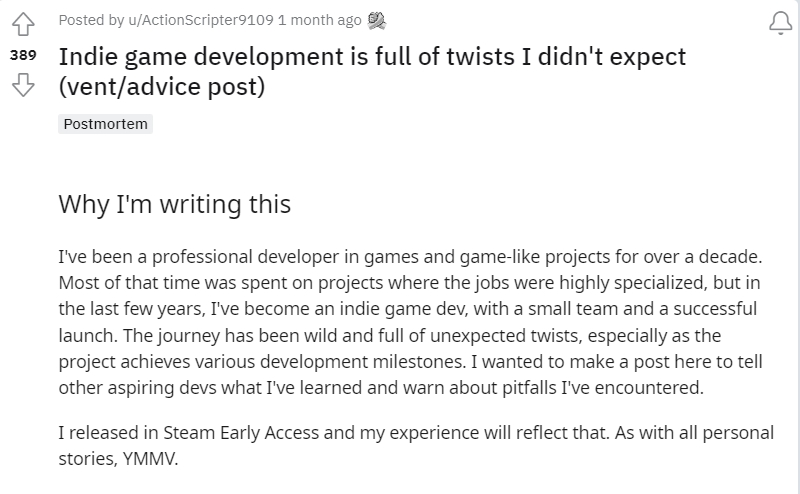Click the paragraph starting "I've been a professional developer"
Viewport: 800px width, 494px height.
pyautogui.click(x=411, y=322)
